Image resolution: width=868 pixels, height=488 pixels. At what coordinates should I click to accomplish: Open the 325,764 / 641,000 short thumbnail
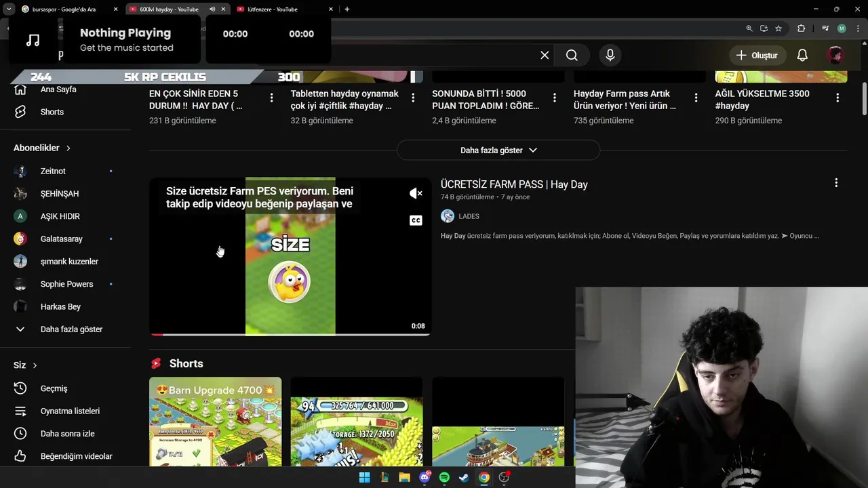coord(357,422)
